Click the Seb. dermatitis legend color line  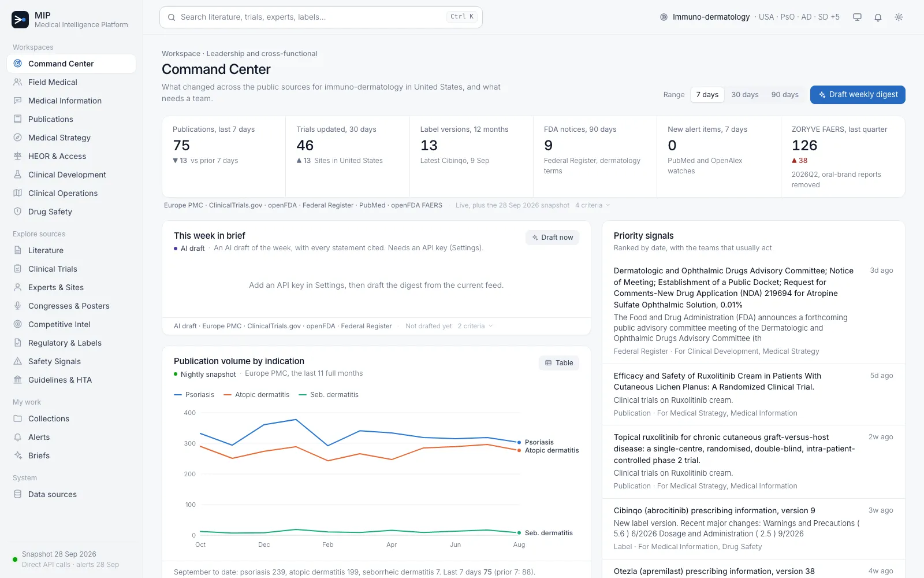(303, 395)
